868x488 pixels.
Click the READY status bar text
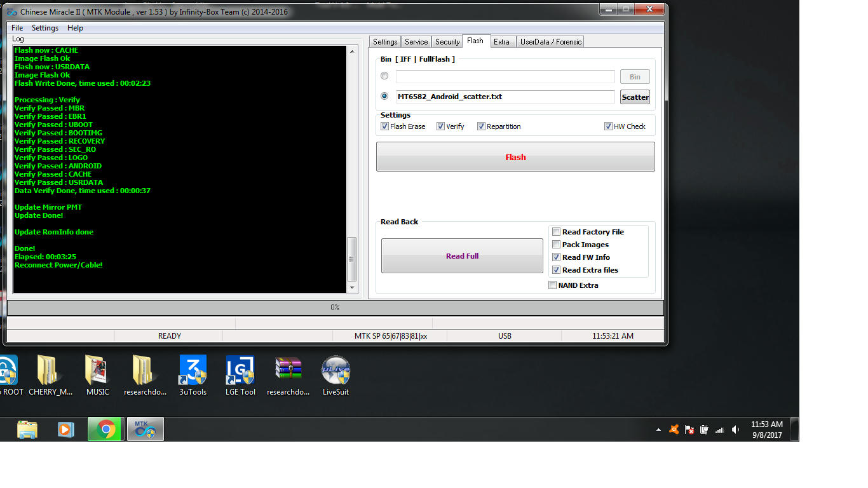[x=170, y=336]
